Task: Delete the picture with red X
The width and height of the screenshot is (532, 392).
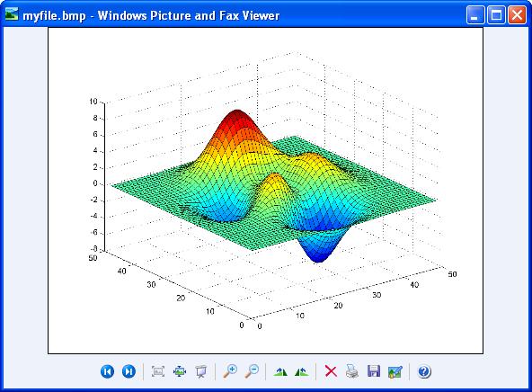Action: [x=331, y=371]
